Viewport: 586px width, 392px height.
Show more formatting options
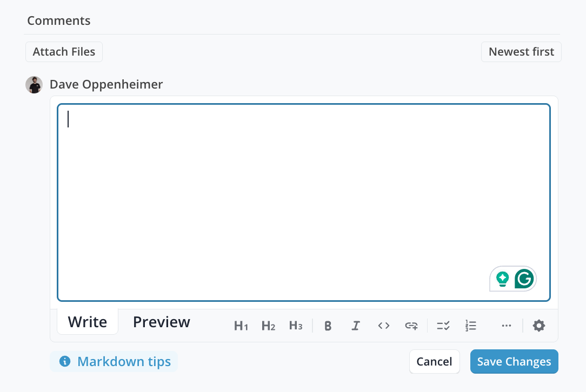tap(507, 326)
